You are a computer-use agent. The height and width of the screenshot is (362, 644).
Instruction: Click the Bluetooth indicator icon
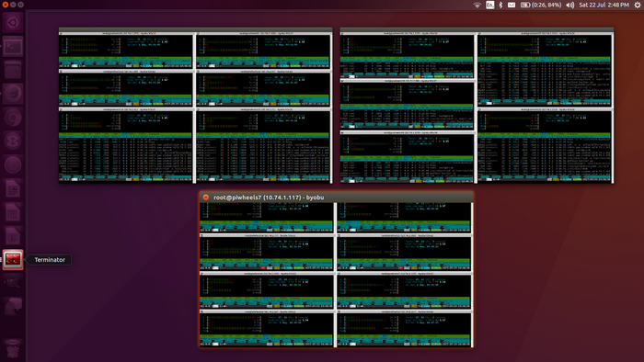click(x=500, y=5)
